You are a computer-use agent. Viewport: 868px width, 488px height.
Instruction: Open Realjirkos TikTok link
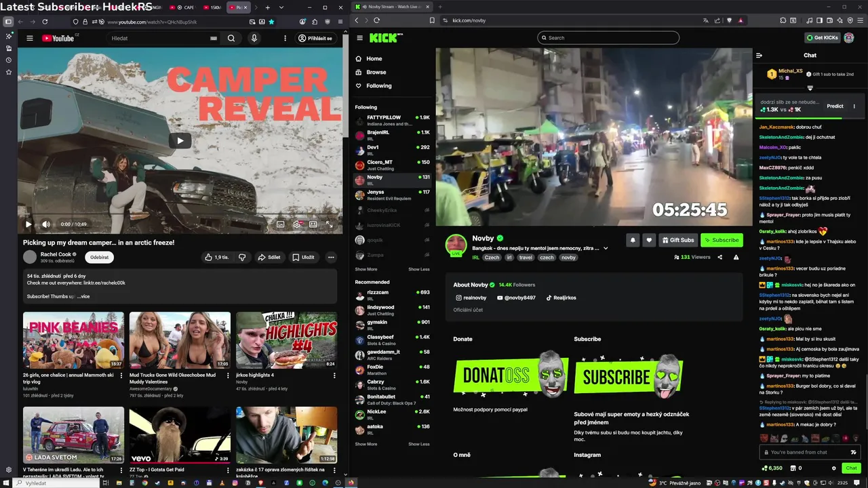(561, 298)
